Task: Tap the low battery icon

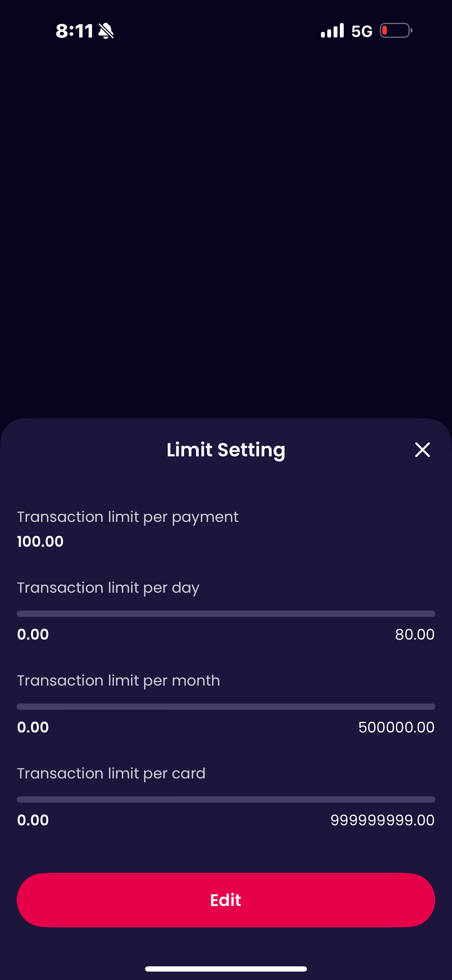Action: pos(396,30)
